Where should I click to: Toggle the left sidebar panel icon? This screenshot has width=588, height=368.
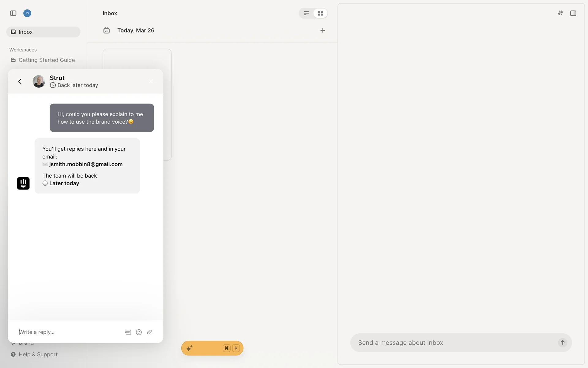tap(13, 13)
